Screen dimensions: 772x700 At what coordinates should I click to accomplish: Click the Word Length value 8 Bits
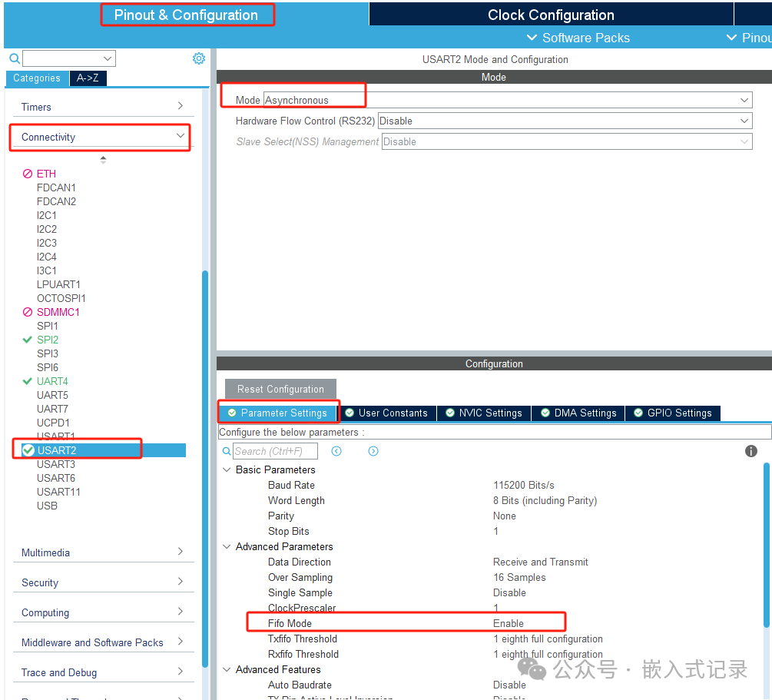pos(545,500)
